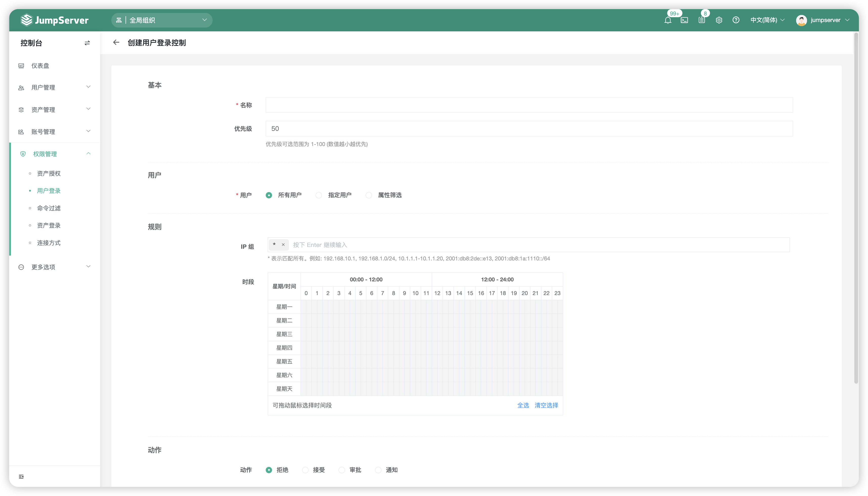Click the 名称 input field
The height and width of the screenshot is (496, 868).
click(x=529, y=105)
